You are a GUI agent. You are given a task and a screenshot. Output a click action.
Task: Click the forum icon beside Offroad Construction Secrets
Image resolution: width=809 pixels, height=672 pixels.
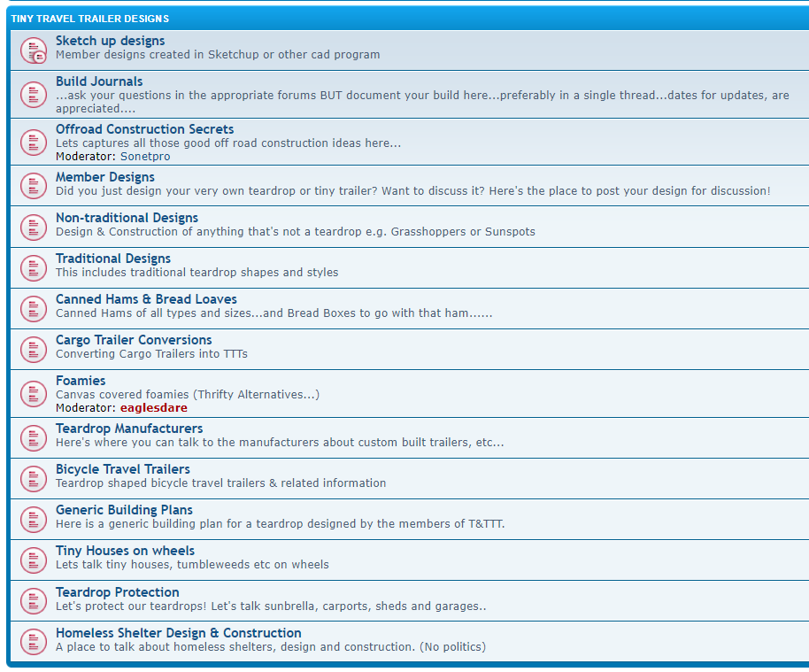click(x=34, y=142)
